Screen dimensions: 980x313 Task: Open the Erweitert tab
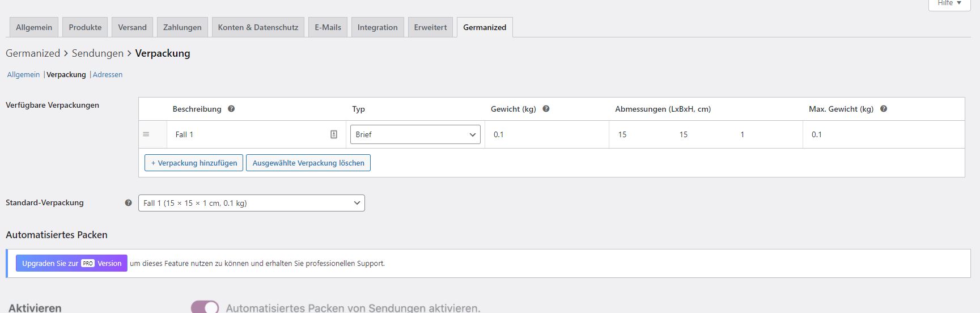[430, 27]
